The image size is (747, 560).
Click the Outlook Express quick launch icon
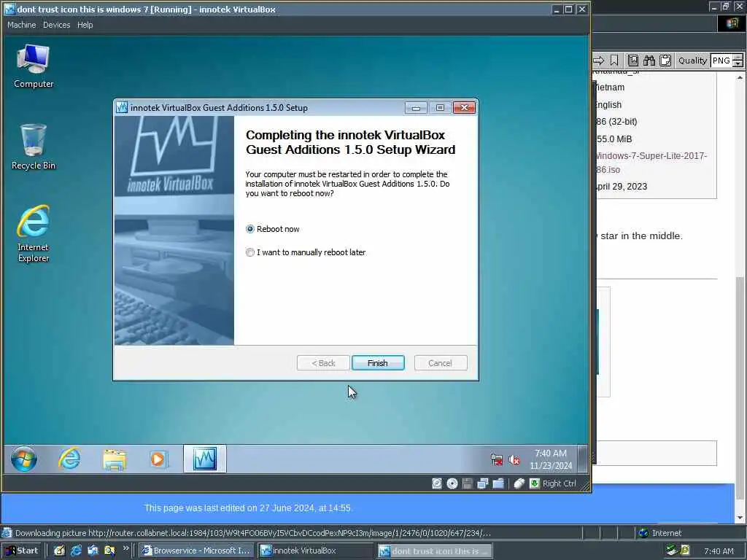click(x=93, y=551)
